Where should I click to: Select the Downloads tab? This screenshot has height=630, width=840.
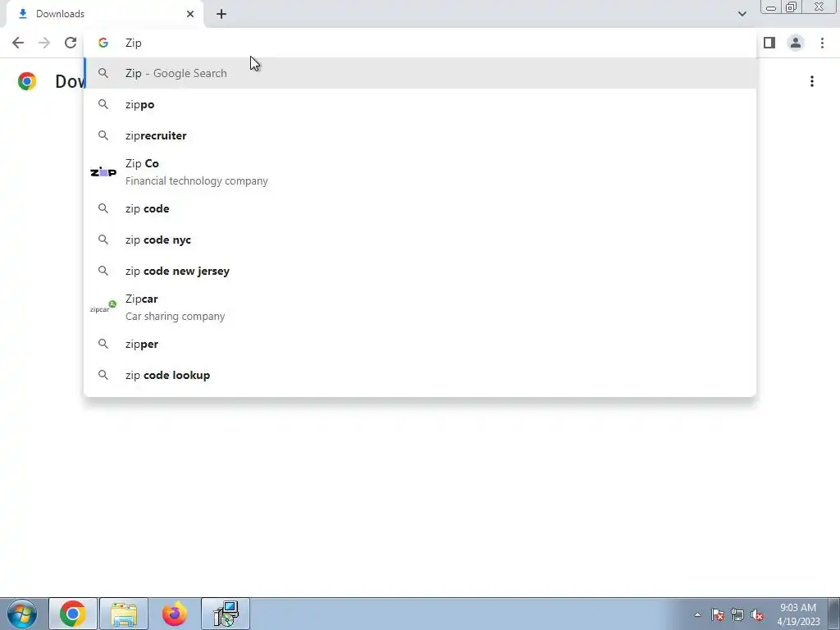coord(104,14)
